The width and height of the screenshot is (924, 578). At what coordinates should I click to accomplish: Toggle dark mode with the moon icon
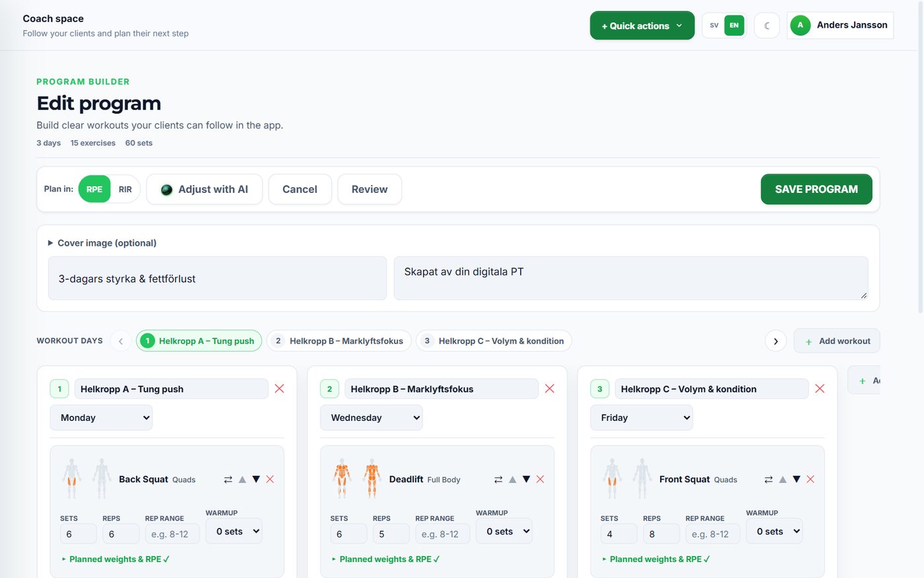pos(767,26)
